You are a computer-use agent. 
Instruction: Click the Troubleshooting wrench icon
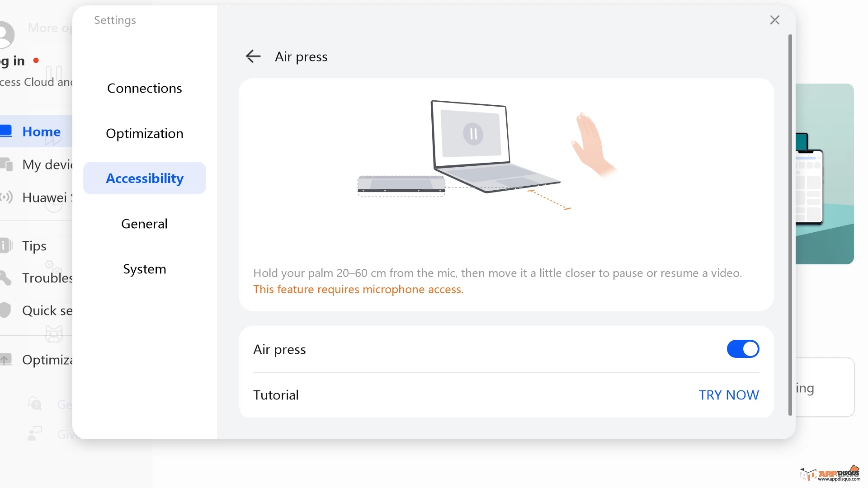tap(5, 277)
